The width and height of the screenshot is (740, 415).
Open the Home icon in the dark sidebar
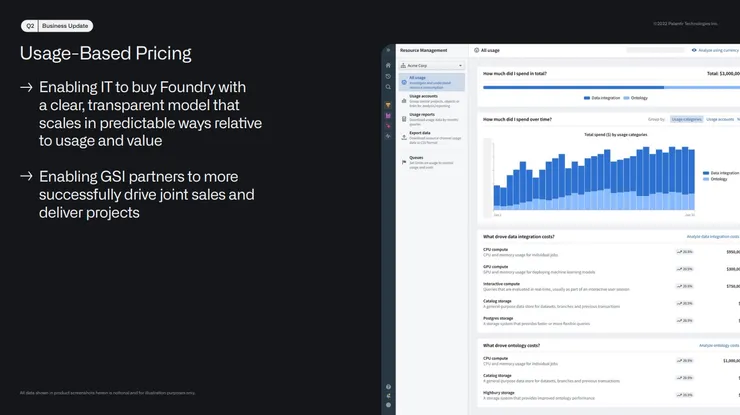388,65
